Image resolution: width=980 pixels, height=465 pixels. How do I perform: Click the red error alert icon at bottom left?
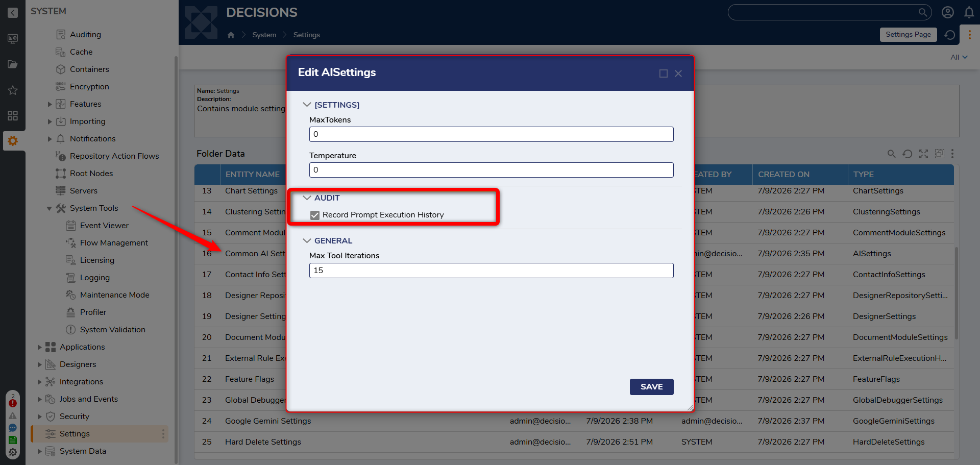pos(13,403)
